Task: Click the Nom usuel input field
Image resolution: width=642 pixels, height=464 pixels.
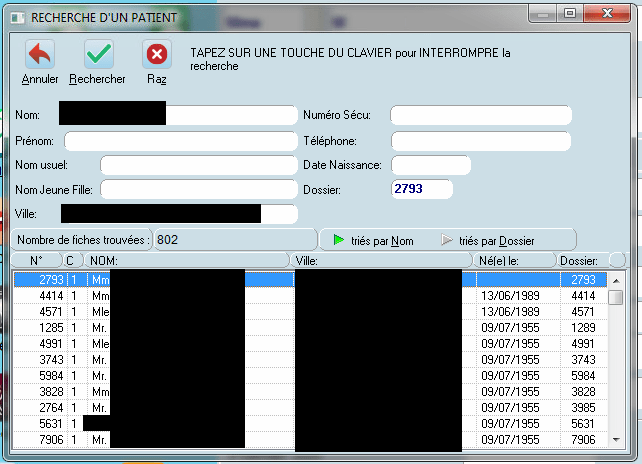Action: (x=198, y=165)
